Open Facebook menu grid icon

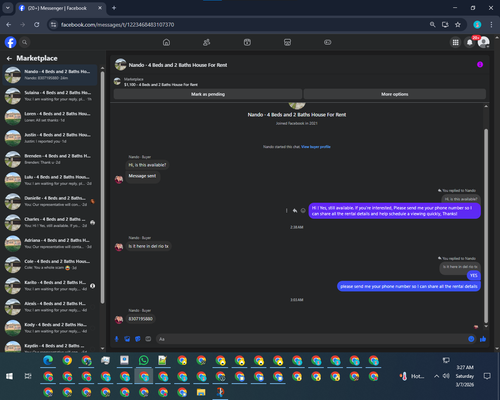(x=455, y=42)
